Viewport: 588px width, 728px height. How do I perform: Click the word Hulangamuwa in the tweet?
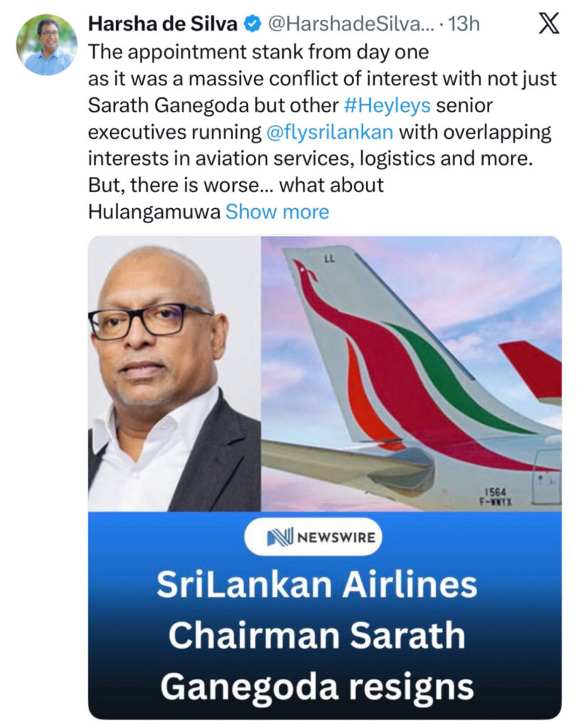(154, 212)
